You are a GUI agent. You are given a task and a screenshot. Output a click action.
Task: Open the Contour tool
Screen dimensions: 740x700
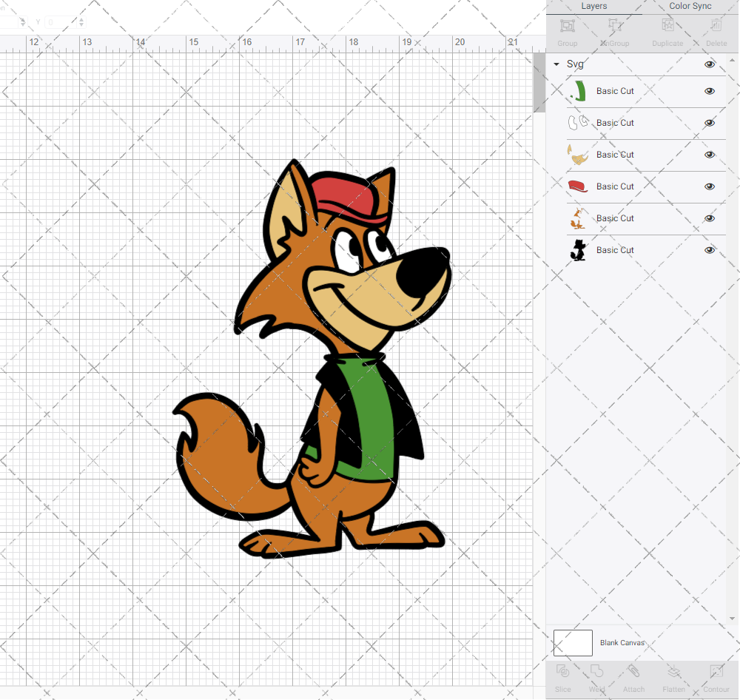(x=715, y=678)
